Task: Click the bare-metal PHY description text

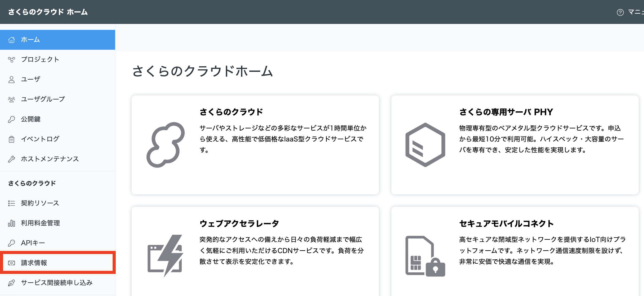Action: click(x=542, y=139)
